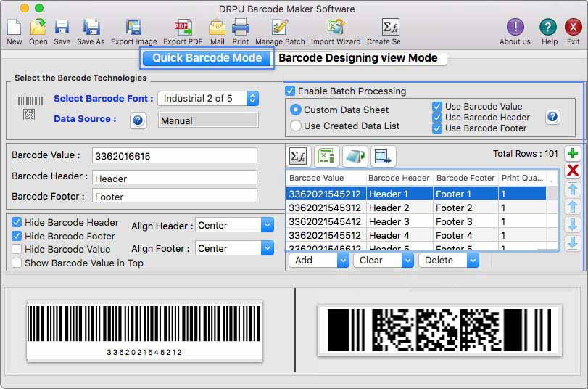Click the Footer 4 cell
The width and height of the screenshot is (588, 389).
465,235
